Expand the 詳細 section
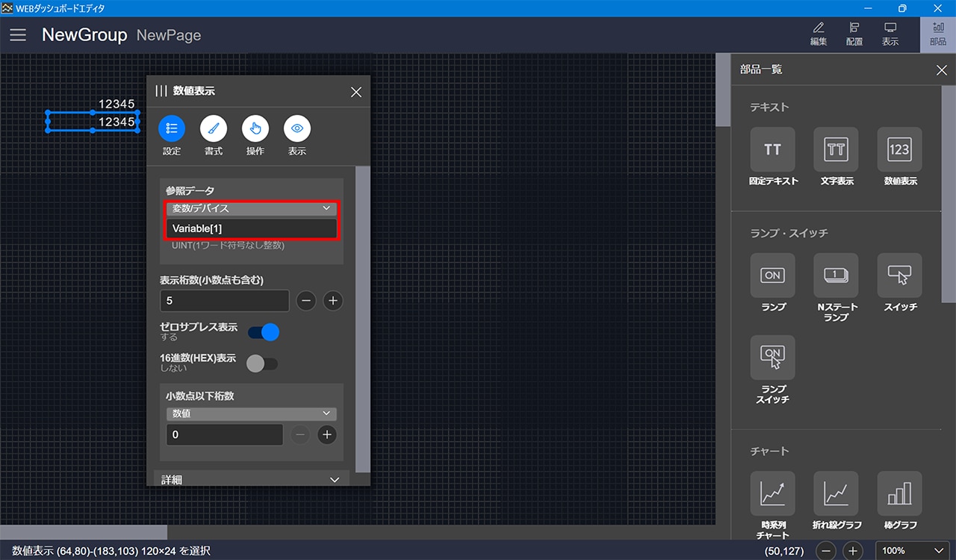The image size is (956, 560). tap(251, 479)
